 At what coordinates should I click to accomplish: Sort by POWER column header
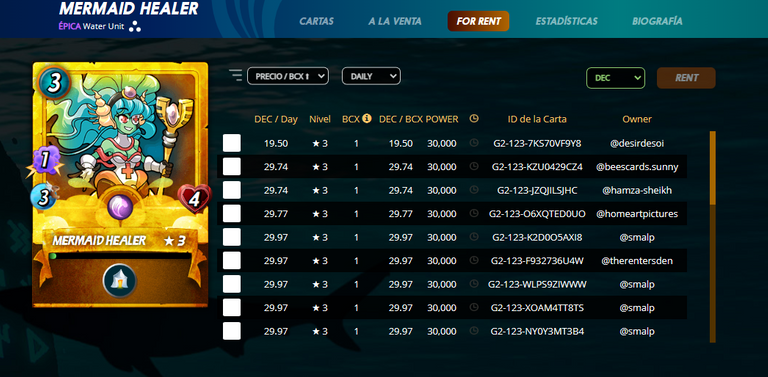tap(442, 119)
